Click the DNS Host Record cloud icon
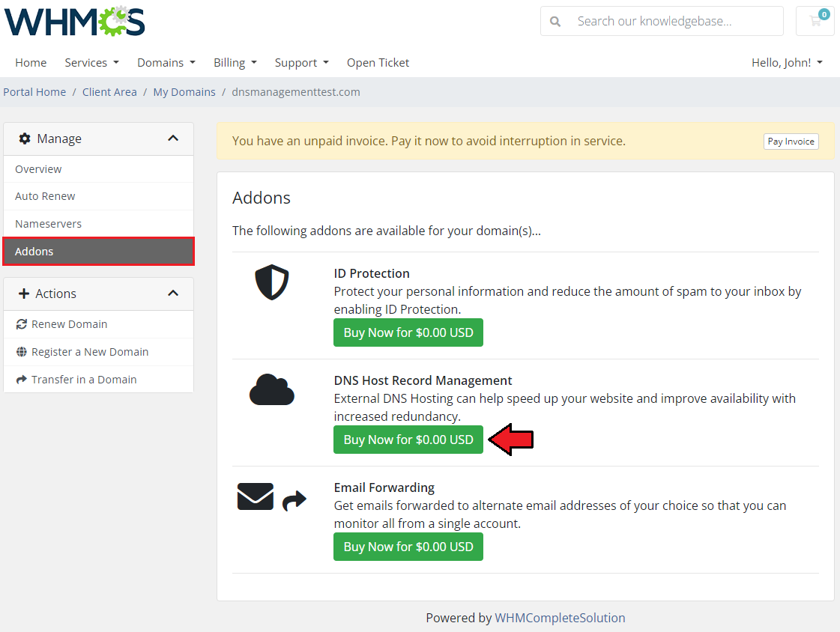 click(271, 389)
